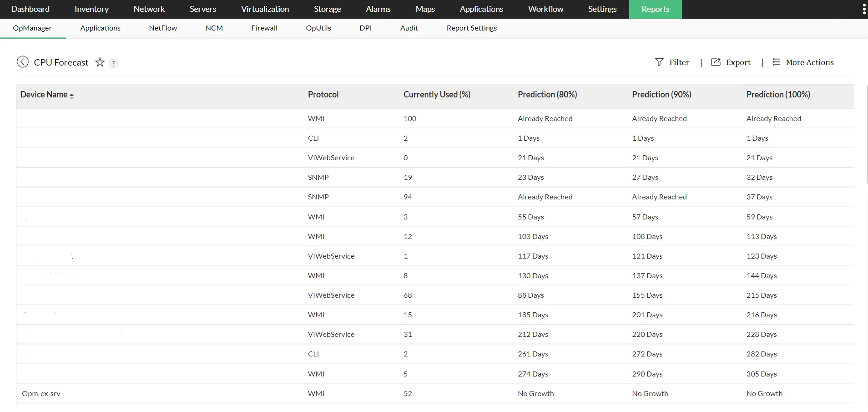This screenshot has height=412, width=868.
Task: Switch to the NetFlow tab
Action: coord(163,28)
